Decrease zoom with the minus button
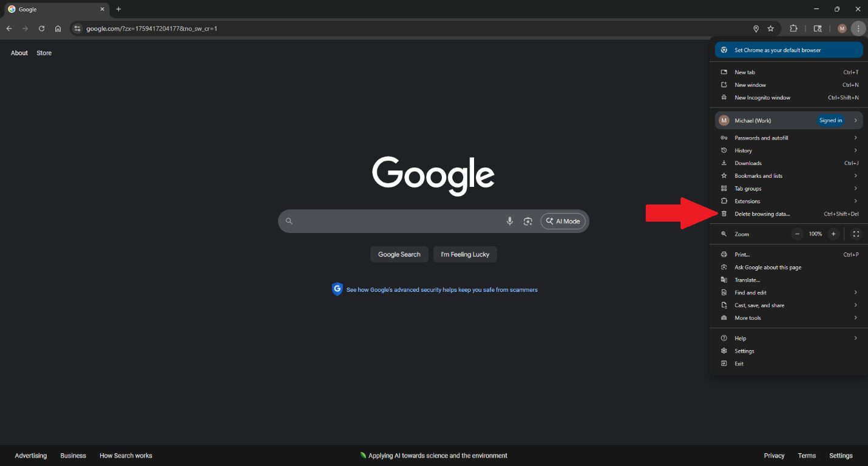868x466 pixels. click(797, 234)
